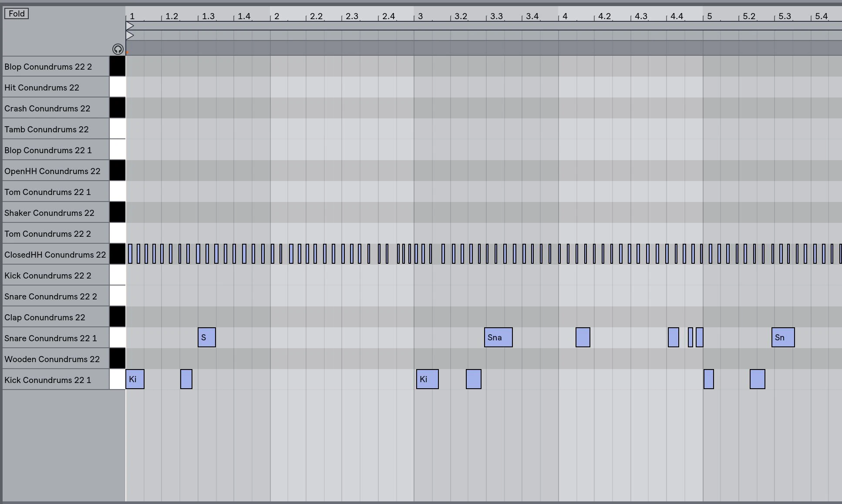
Task: Select the 'Sna' snare note near 3.3
Action: click(498, 337)
